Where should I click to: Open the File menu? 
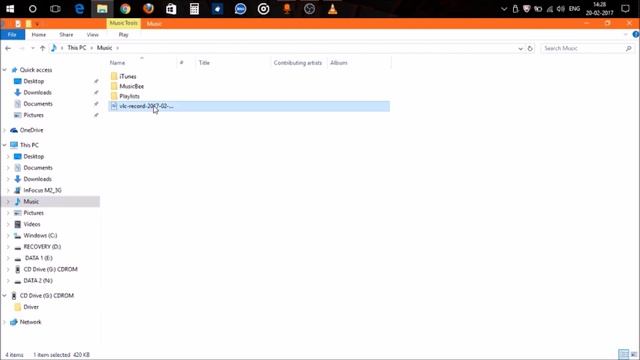[12, 35]
